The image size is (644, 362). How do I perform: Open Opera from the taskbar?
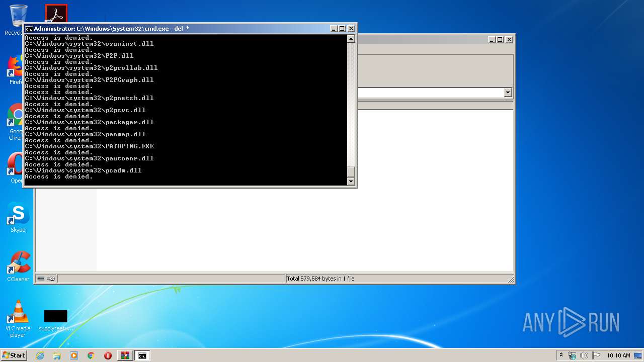(x=108, y=355)
